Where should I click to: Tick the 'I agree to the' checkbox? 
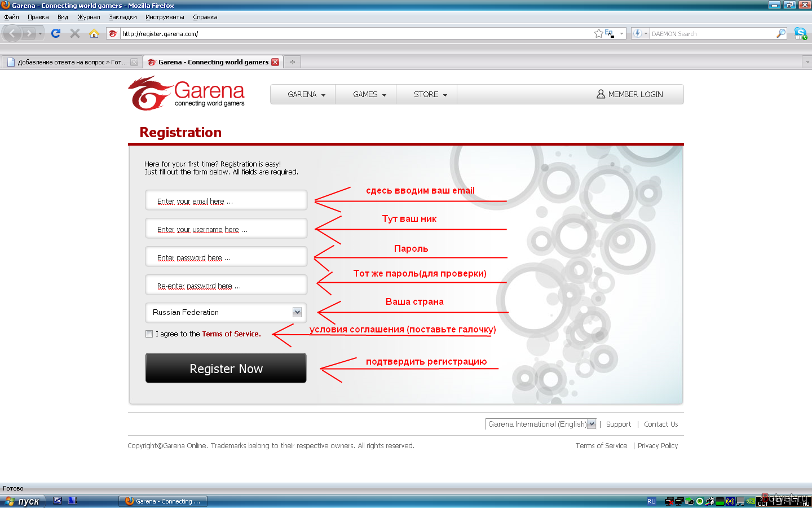coord(149,334)
